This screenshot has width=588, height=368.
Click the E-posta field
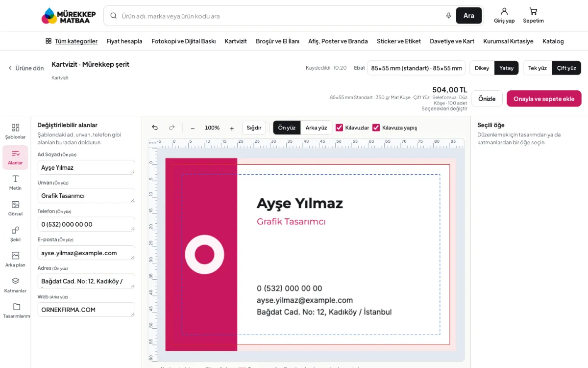pyautogui.click(x=86, y=253)
